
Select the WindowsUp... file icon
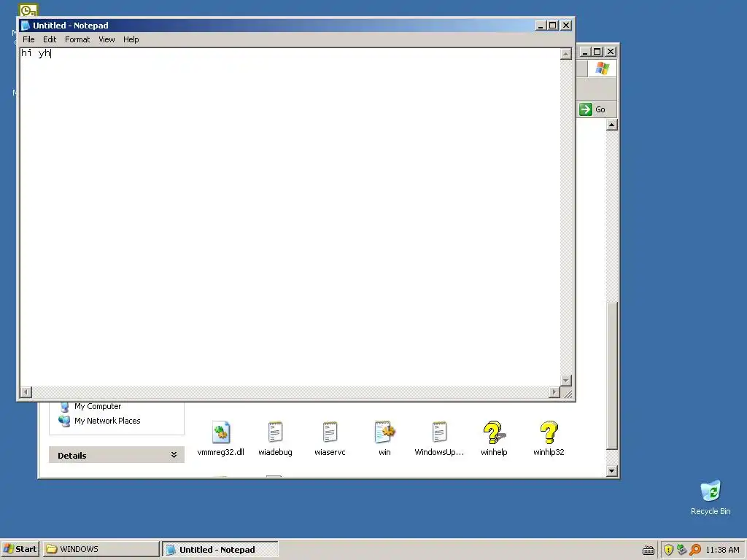tap(439, 432)
